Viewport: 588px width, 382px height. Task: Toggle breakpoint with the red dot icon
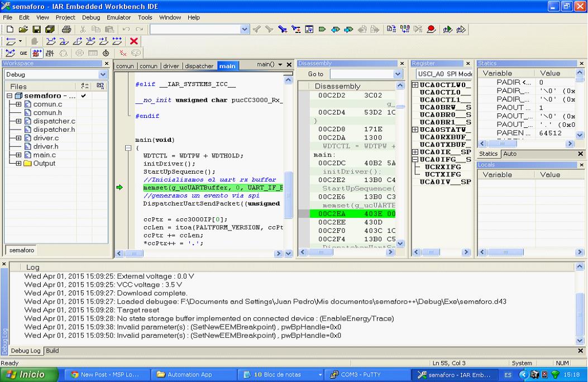coord(431,29)
